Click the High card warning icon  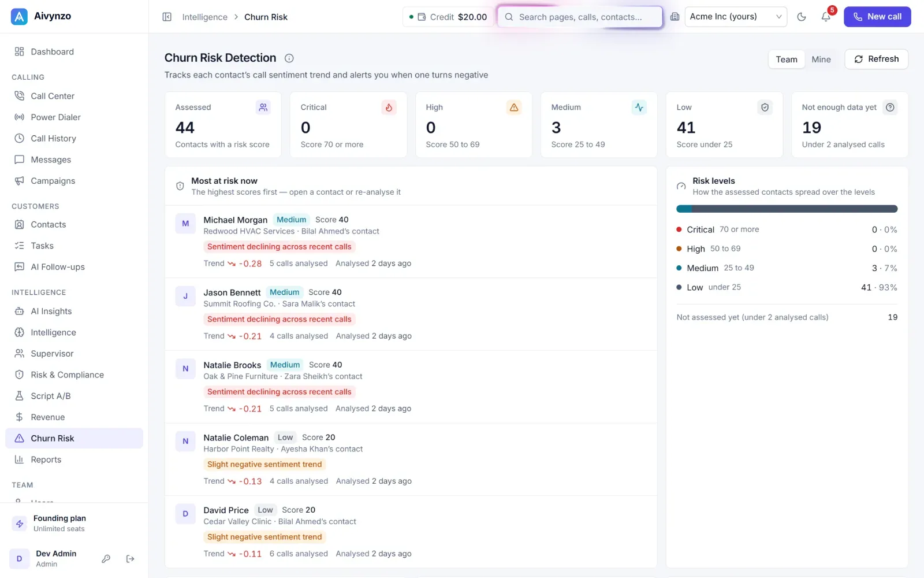tap(514, 108)
